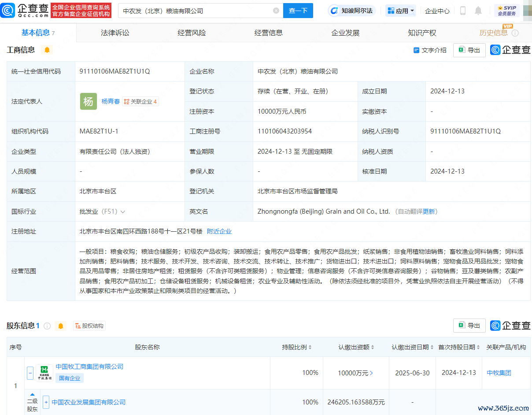Click the 股东信息 alert bell icon
This screenshot has height=415, width=532.
[x=61, y=326]
